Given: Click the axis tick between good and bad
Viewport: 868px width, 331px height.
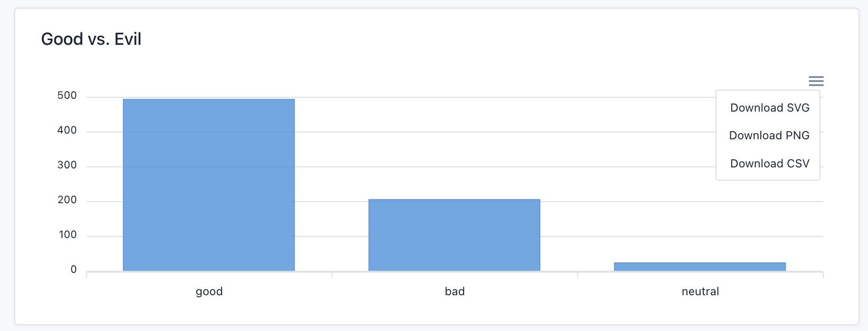Looking at the screenshot, I should click(x=332, y=275).
